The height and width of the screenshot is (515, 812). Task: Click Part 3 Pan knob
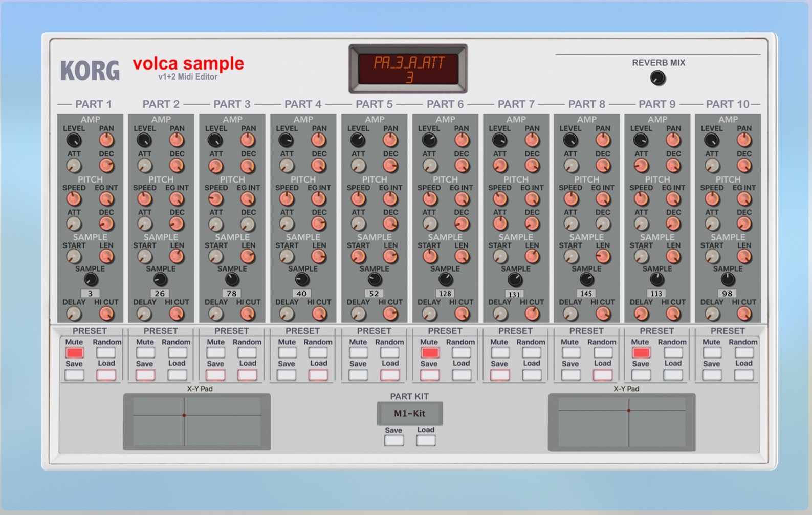click(248, 140)
